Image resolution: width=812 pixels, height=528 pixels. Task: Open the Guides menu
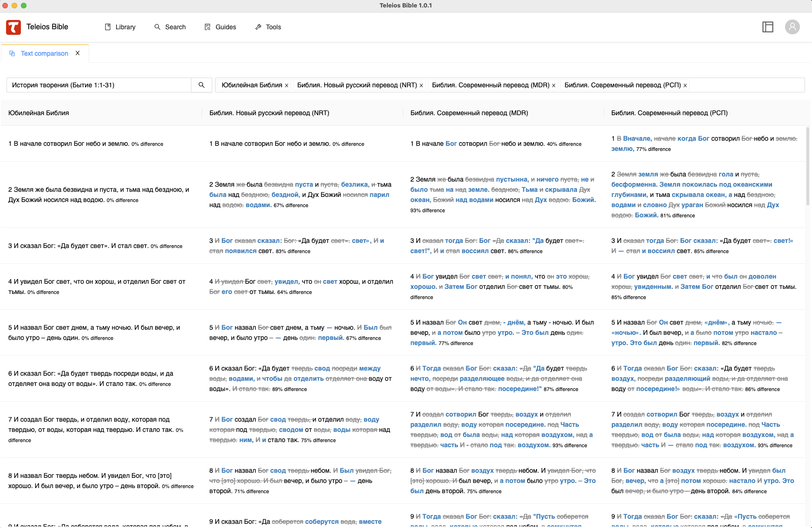click(x=221, y=27)
